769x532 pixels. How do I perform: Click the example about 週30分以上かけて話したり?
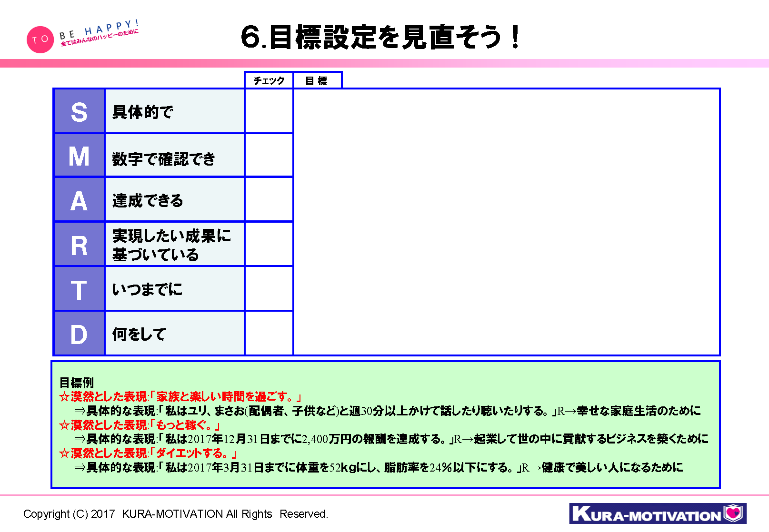(x=387, y=411)
